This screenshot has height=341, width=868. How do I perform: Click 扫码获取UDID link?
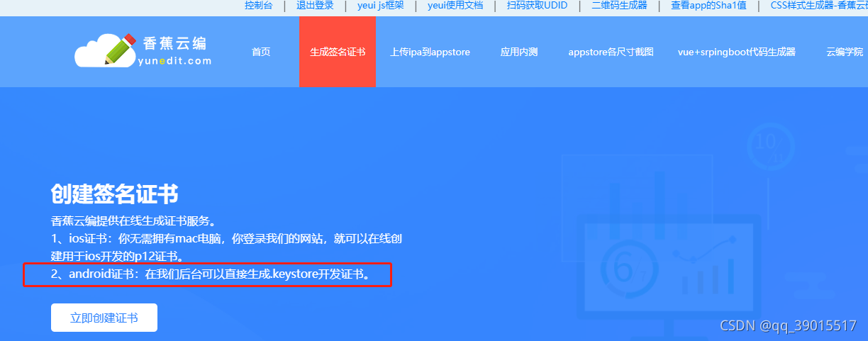(537, 6)
